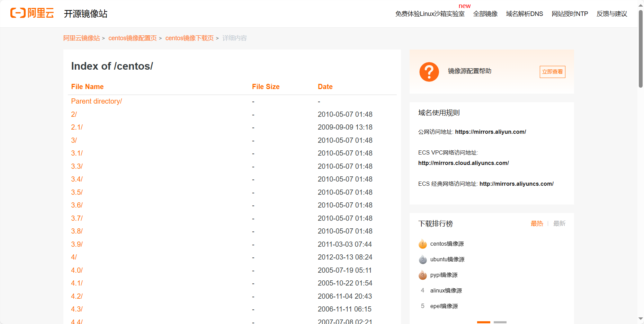Open the 3.3/ directory link
The height and width of the screenshot is (324, 644).
point(77,166)
